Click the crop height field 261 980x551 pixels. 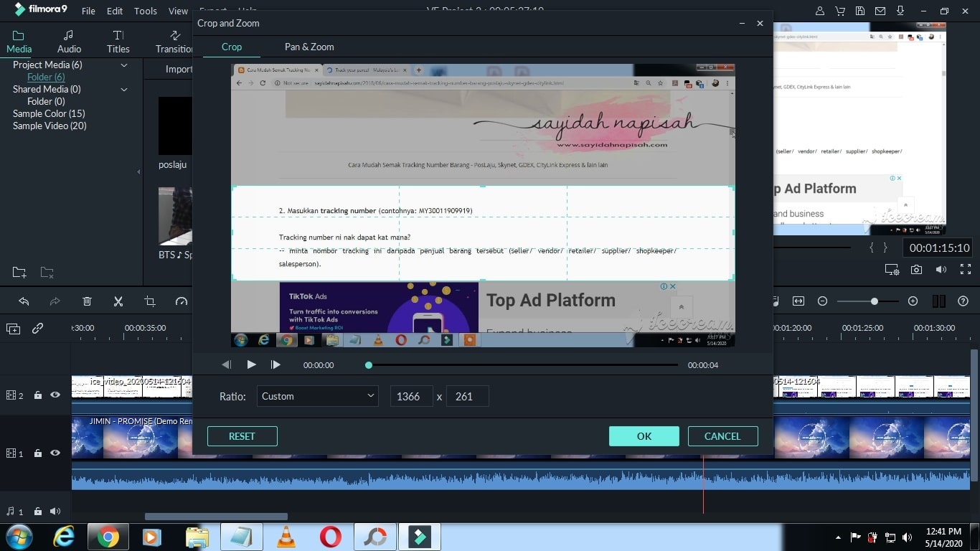(467, 396)
